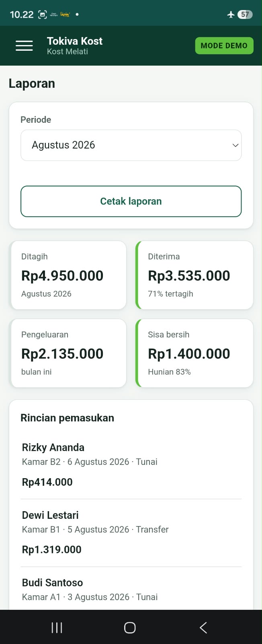This screenshot has height=644, width=262.
Task: Tap the Sisa bersih Rp1.400.000 card
Action: (x=194, y=353)
